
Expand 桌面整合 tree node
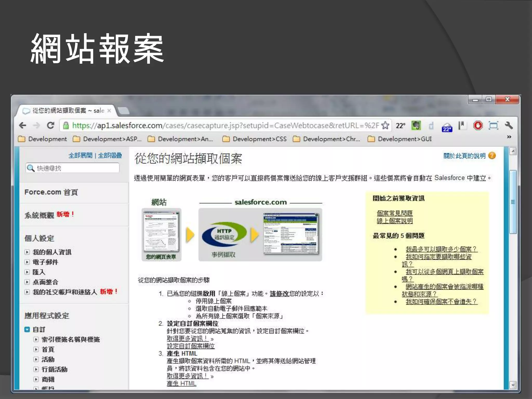[27, 282]
